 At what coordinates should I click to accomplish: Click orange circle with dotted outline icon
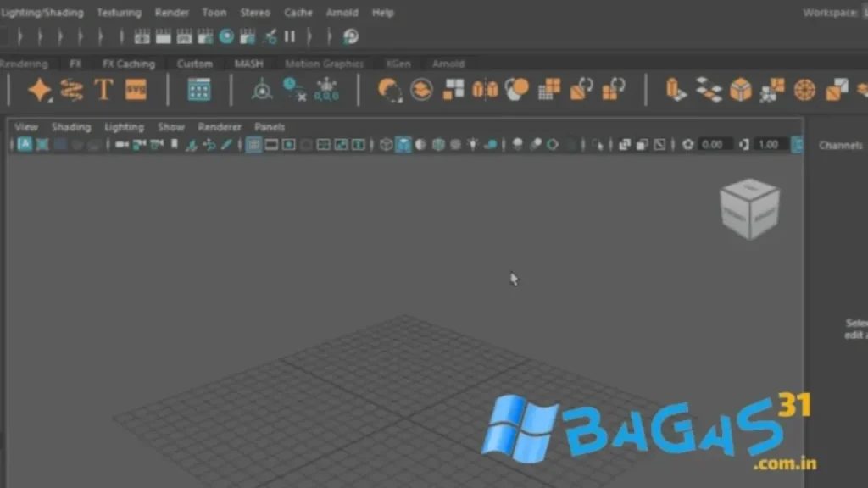(390, 89)
